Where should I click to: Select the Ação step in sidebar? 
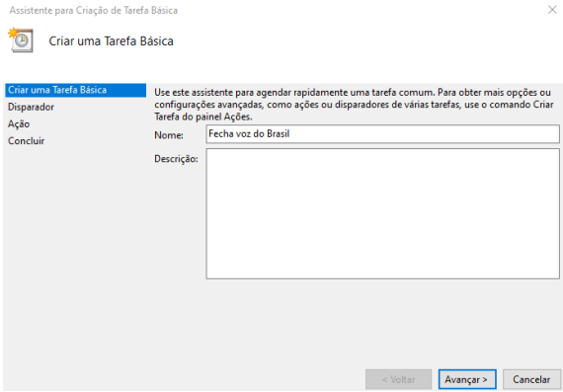click(x=19, y=123)
